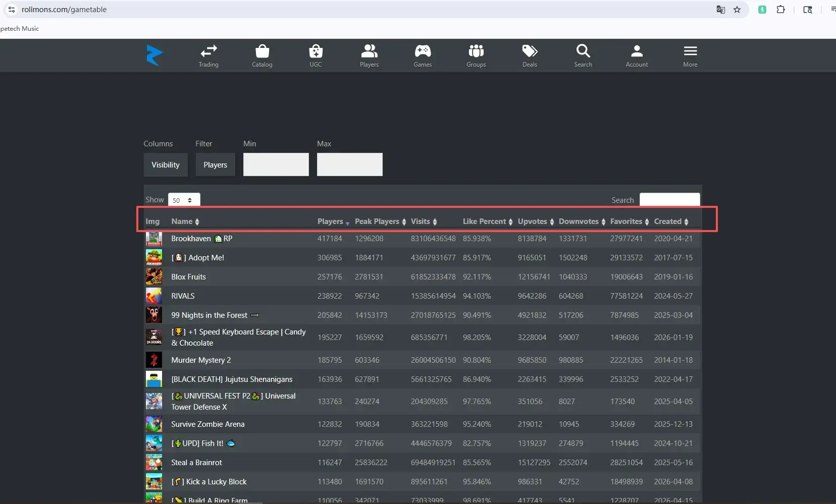Open the More hamburger menu
Image resolution: width=836 pixels, height=504 pixels.
(690, 55)
